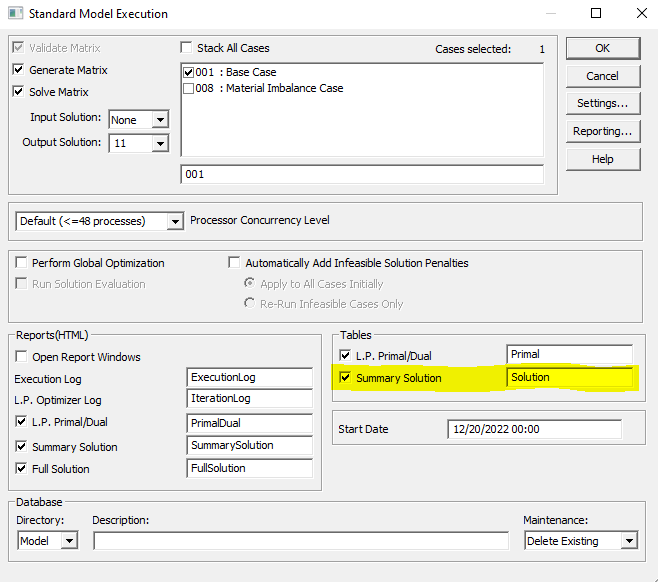Image resolution: width=658 pixels, height=582 pixels.
Task: Click the Reporting... button
Action: click(x=602, y=131)
